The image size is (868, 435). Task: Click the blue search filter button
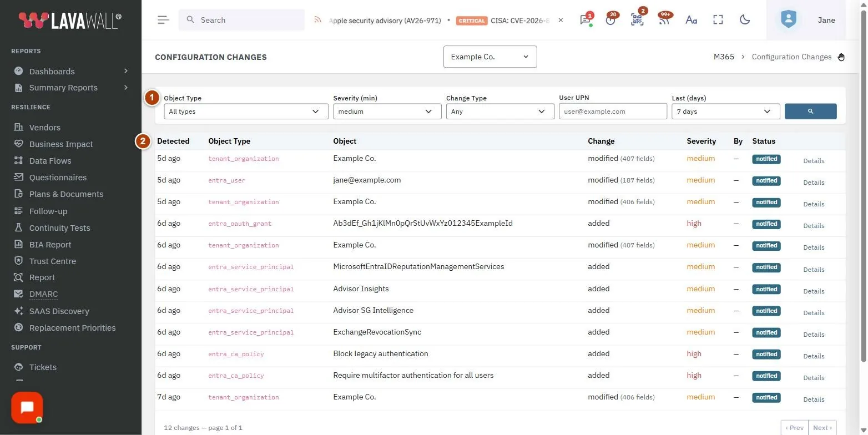coord(810,112)
